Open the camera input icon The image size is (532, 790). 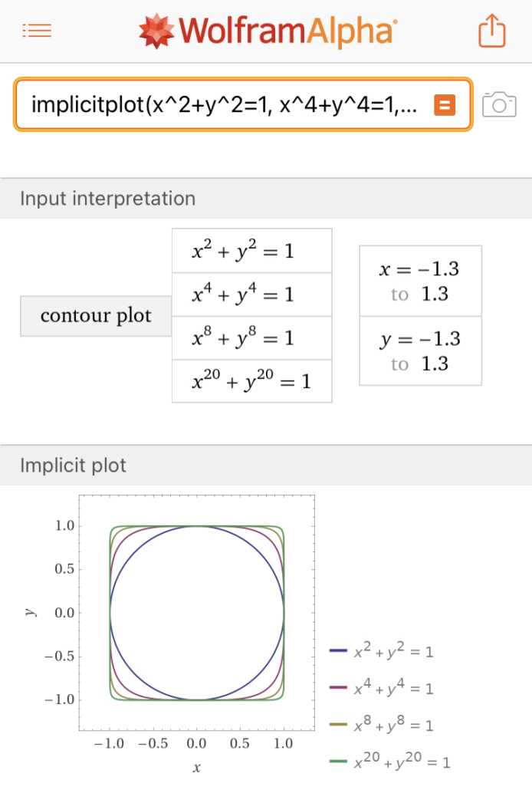click(x=499, y=104)
